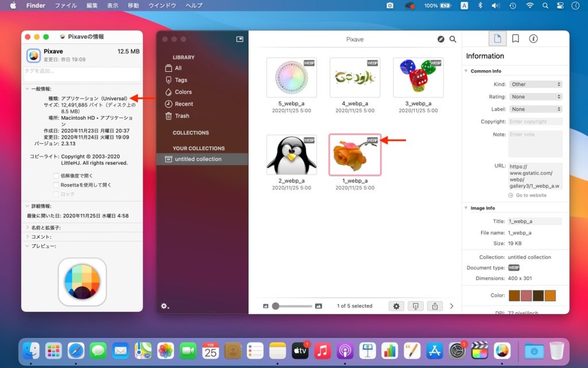Select the untitled collection sidebar item
The height and width of the screenshot is (368, 588).
198,159
